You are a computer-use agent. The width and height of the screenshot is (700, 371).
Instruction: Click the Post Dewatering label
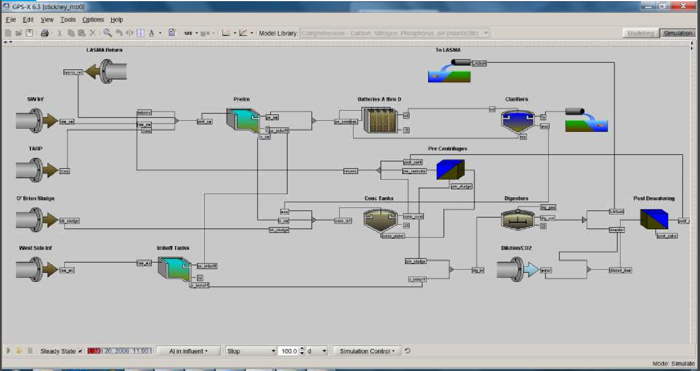coord(654,198)
